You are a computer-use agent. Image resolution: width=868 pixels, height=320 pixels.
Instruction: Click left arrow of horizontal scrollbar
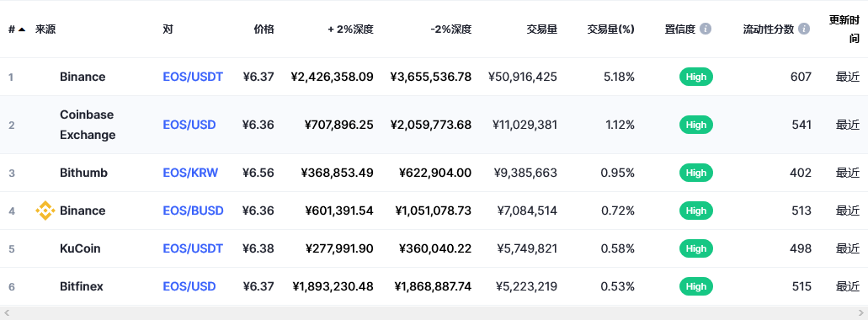pyautogui.click(x=7, y=313)
